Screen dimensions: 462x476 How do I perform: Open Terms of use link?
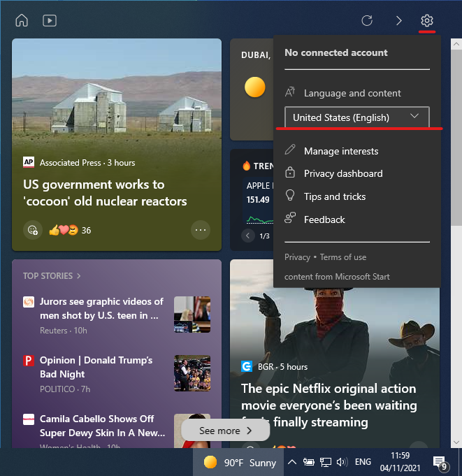(x=343, y=257)
